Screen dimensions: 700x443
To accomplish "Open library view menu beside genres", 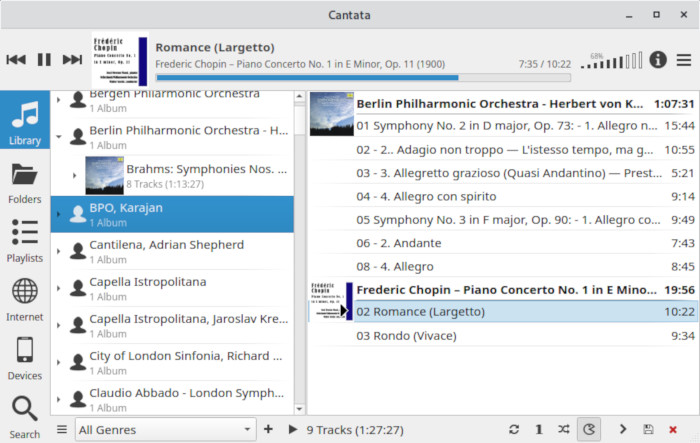I will pos(62,430).
